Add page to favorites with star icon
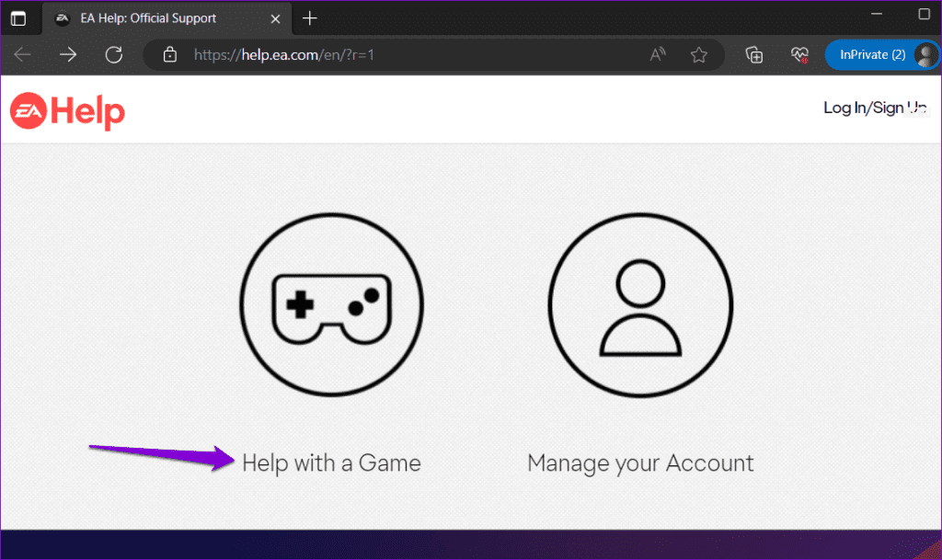The height and width of the screenshot is (560, 942). click(699, 55)
